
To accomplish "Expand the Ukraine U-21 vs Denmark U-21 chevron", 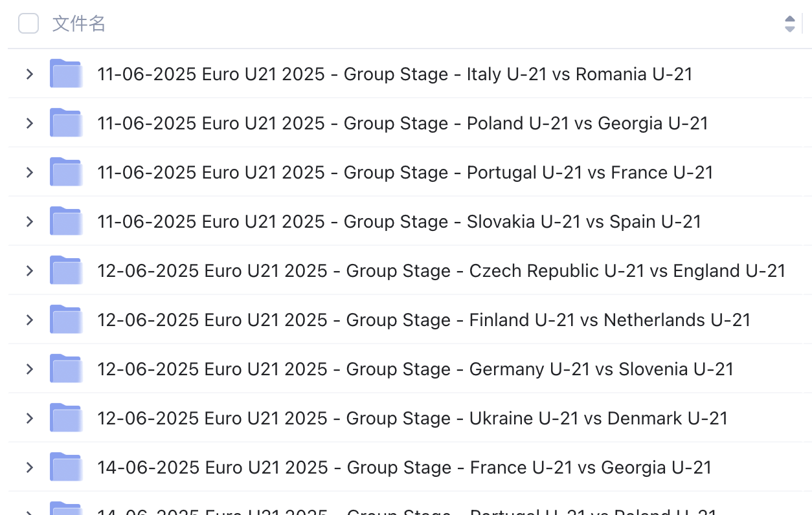I will (29, 419).
